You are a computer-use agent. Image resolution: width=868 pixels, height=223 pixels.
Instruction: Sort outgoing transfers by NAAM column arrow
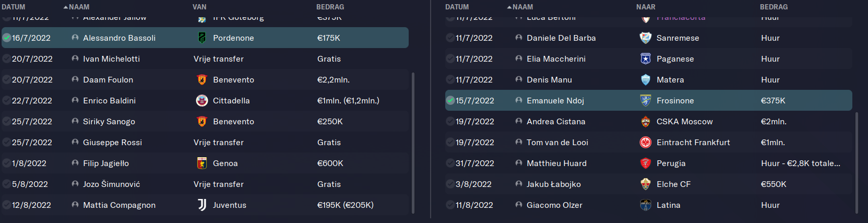[509, 7]
